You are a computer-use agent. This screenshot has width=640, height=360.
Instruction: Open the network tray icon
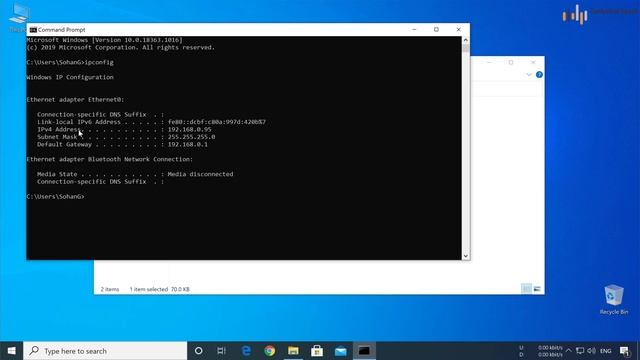(580, 351)
